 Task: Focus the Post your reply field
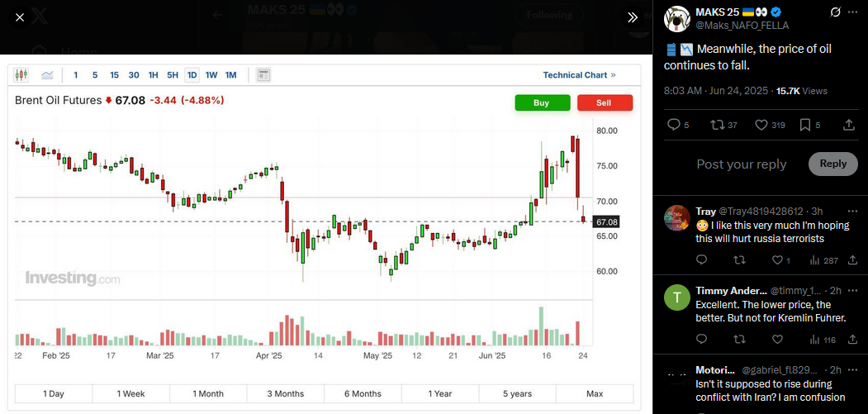pos(742,164)
